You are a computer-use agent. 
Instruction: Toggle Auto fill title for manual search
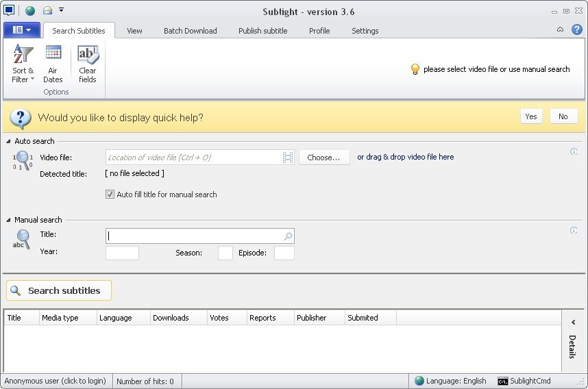click(x=110, y=194)
